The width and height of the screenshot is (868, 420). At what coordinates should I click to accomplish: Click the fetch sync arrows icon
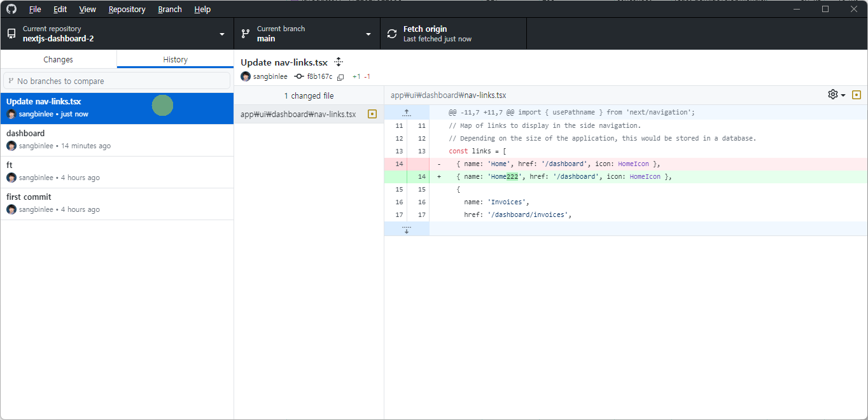click(x=392, y=34)
